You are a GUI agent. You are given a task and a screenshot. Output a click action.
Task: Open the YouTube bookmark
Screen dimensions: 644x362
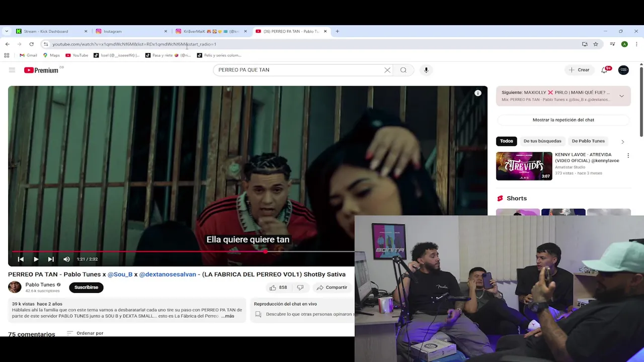coord(76,55)
